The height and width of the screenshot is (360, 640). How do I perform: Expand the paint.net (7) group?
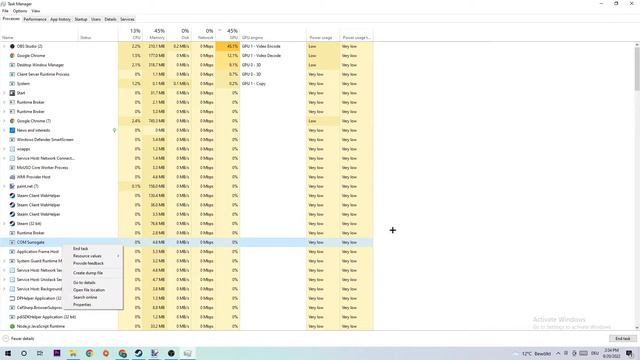[4, 187]
